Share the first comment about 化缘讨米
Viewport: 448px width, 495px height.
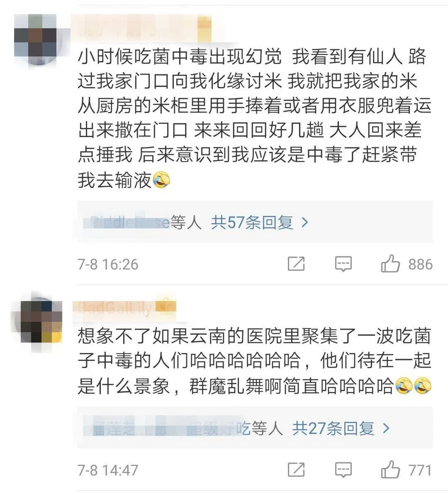point(296,264)
